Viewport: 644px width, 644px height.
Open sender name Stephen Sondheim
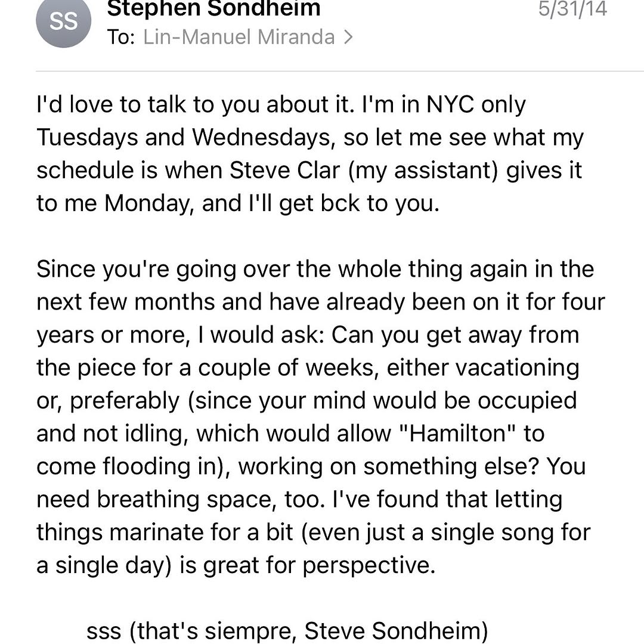click(x=213, y=8)
